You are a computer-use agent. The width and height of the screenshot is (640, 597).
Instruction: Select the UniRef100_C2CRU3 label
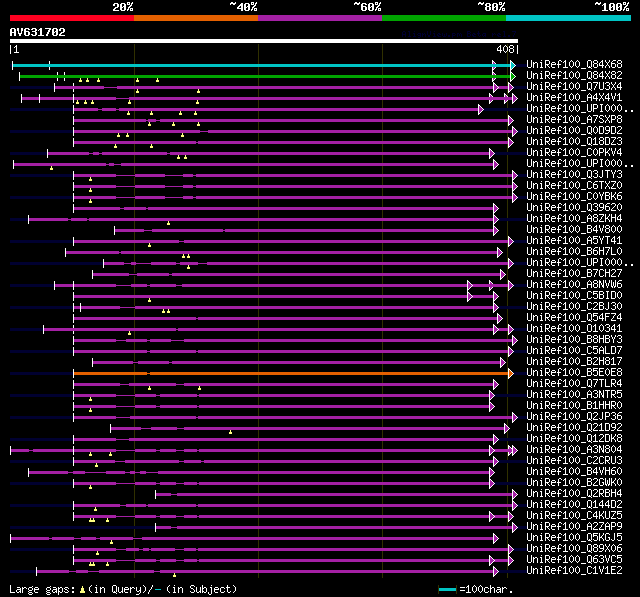pyautogui.click(x=574, y=461)
